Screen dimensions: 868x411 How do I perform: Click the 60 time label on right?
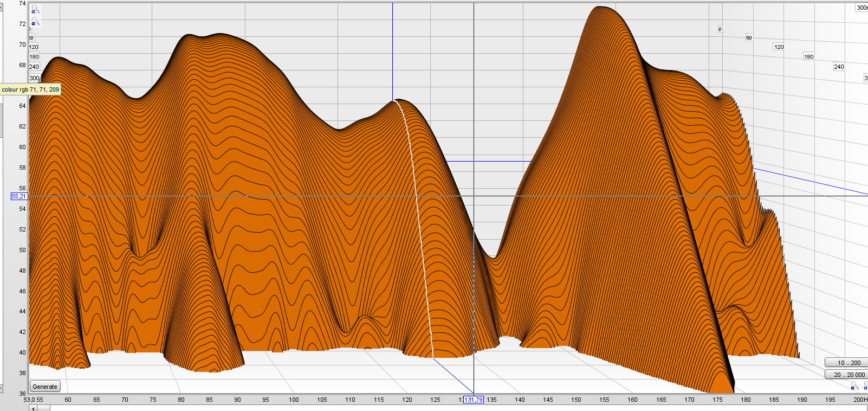click(x=749, y=38)
